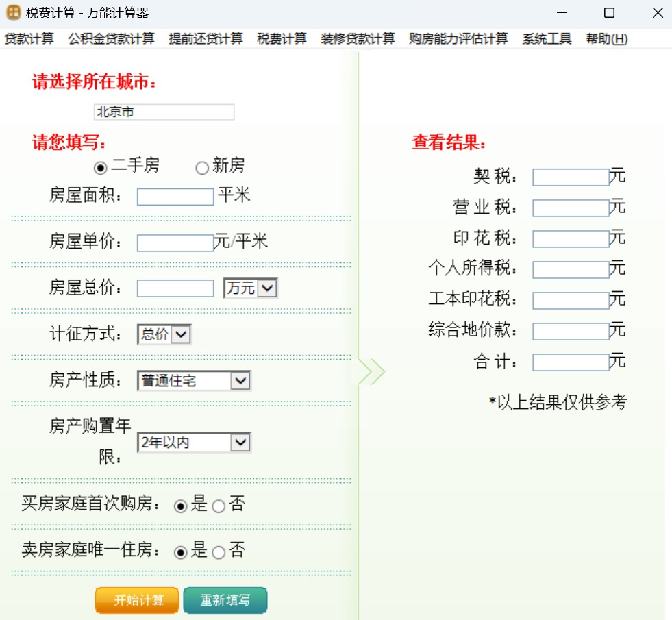
Task: Open the 公积金贷款计算 menu
Action: [112, 39]
